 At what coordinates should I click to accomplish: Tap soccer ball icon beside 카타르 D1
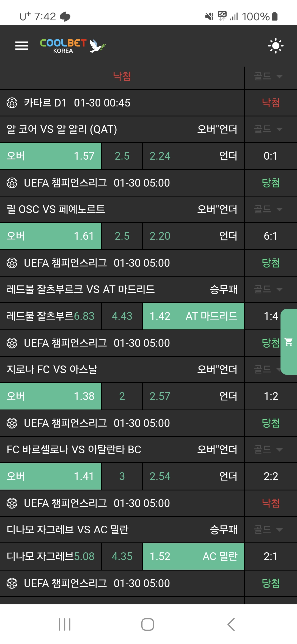(12, 103)
